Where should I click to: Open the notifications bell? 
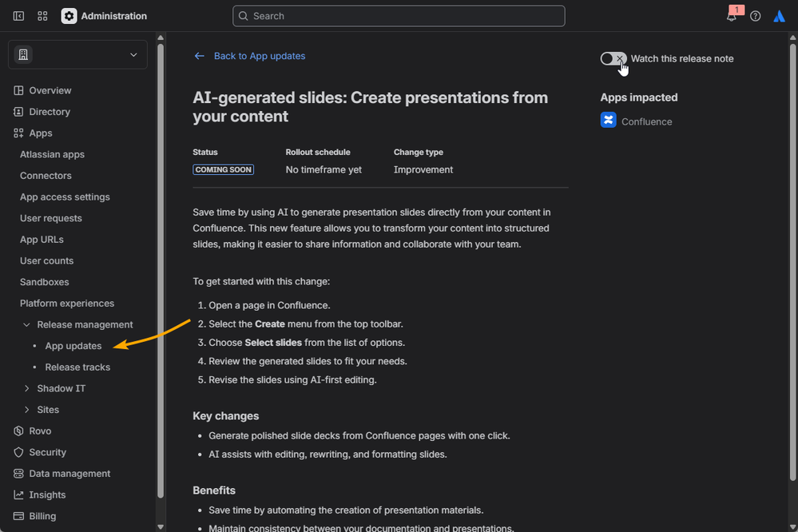tap(732, 16)
